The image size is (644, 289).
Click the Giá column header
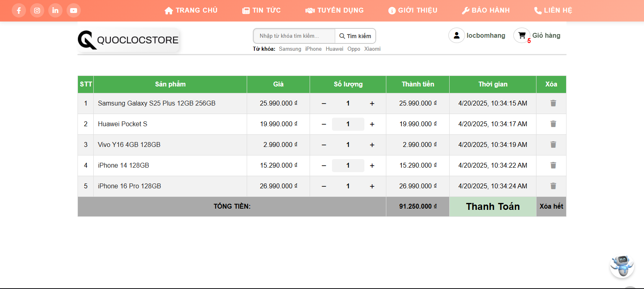pyautogui.click(x=278, y=84)
